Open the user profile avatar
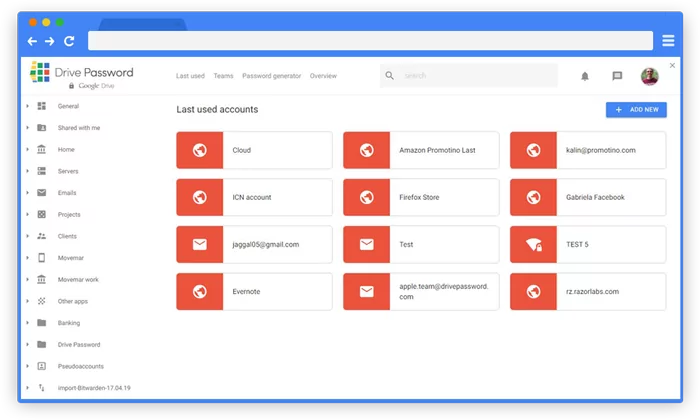Image resolution: width=700 pixels, height=420 pixels. pos(650,76)
